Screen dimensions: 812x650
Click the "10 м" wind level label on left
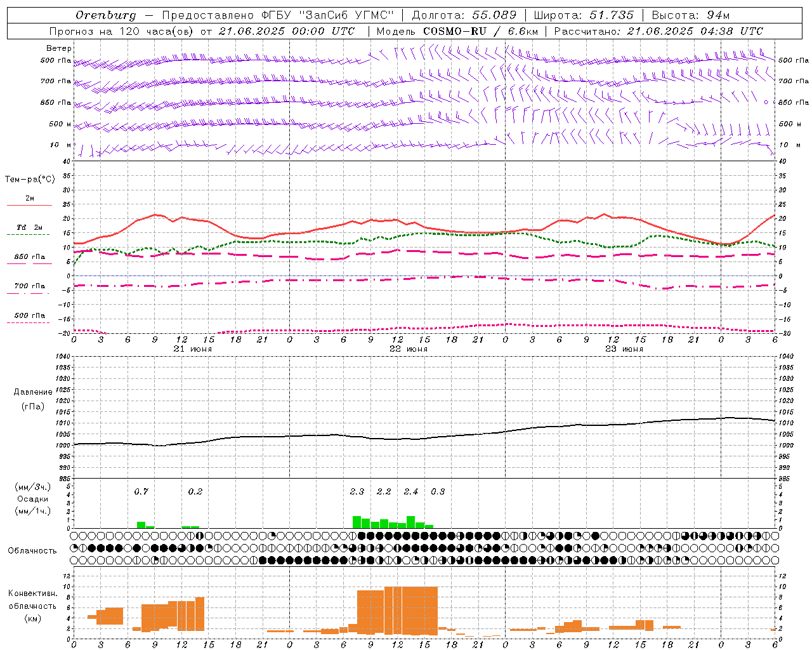click(61, 145)
